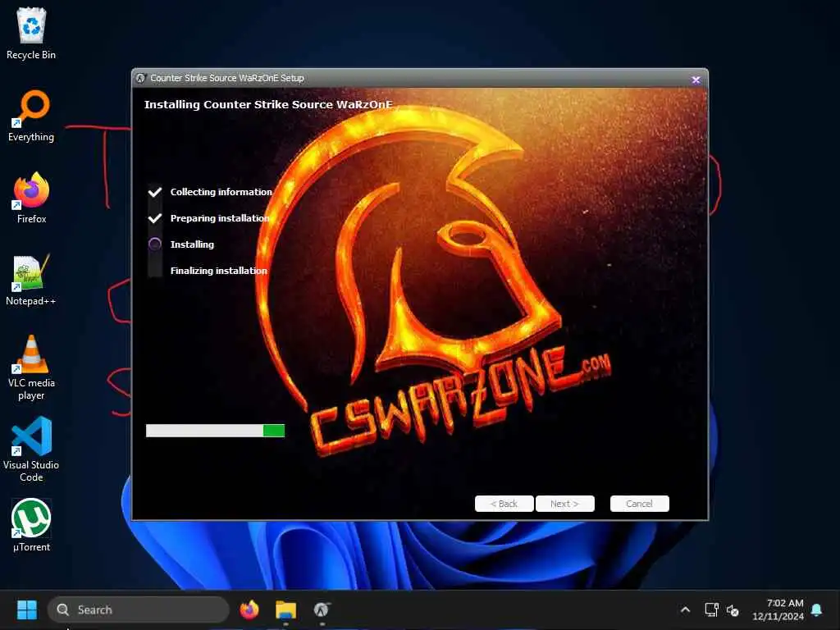Click the "Preparing installation" label

point(220,218)
